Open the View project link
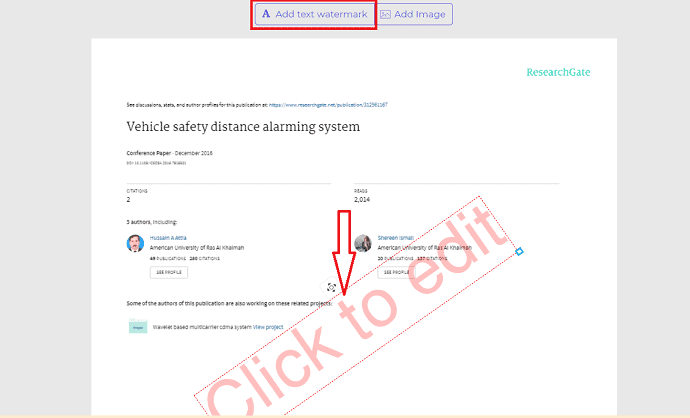This screenshot has height=418, width=690. pos(269,327)
